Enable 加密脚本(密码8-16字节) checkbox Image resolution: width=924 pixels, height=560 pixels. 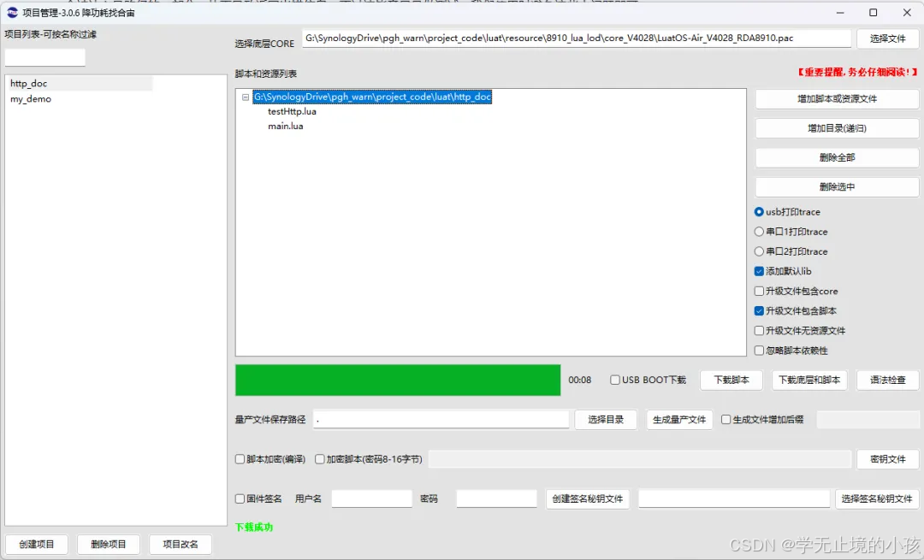click(320, 459)
